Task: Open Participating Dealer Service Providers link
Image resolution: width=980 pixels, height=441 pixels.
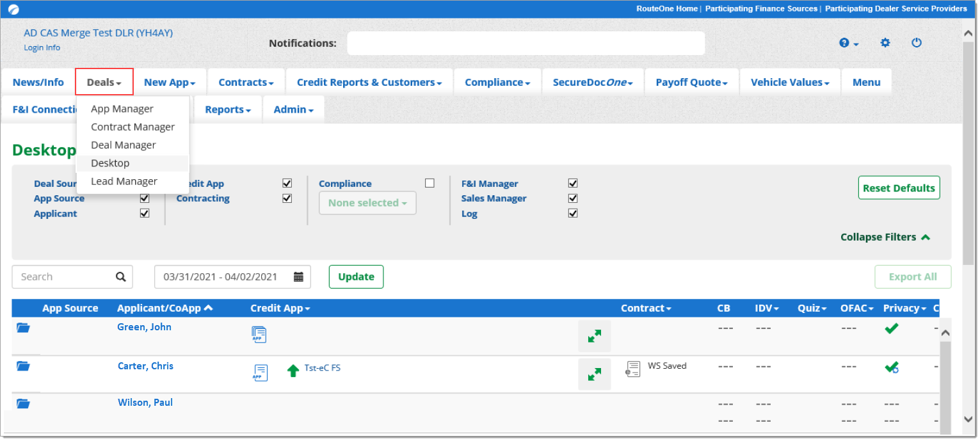Action: click(x=896, y=8)
